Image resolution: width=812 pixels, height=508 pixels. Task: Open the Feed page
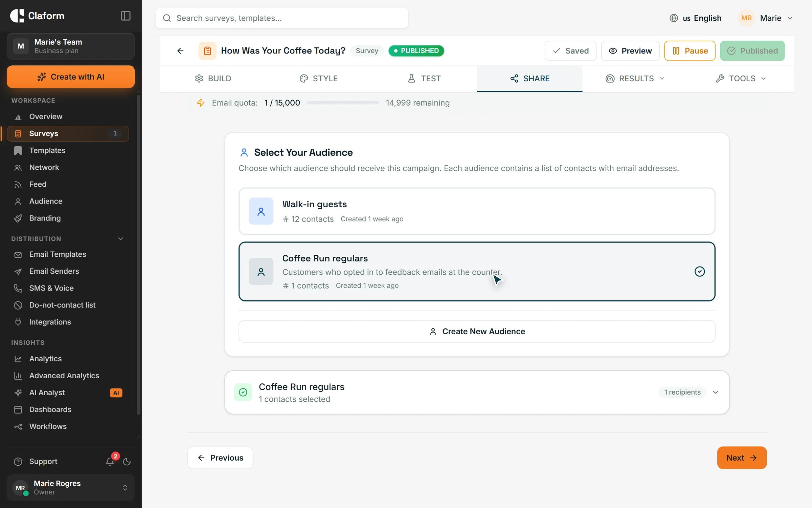(68, 184)
